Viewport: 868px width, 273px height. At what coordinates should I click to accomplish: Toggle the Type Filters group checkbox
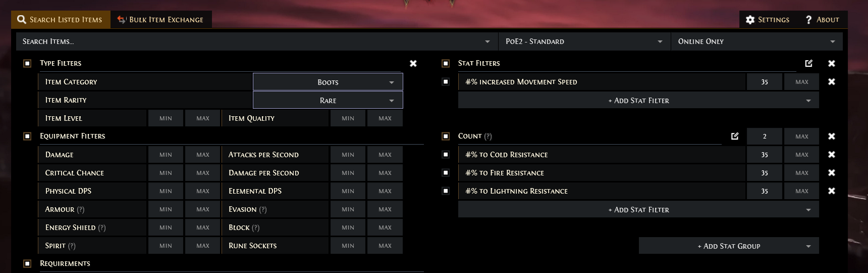point(27,63)
